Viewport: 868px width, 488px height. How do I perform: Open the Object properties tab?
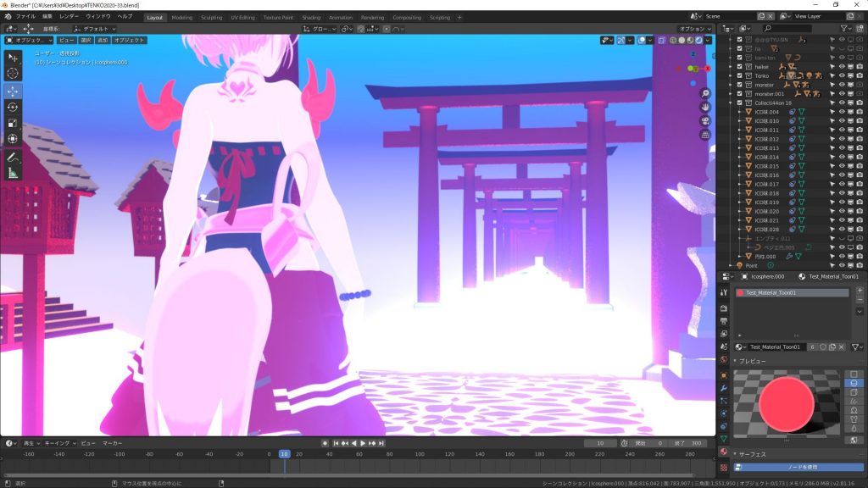click(724, 375)
